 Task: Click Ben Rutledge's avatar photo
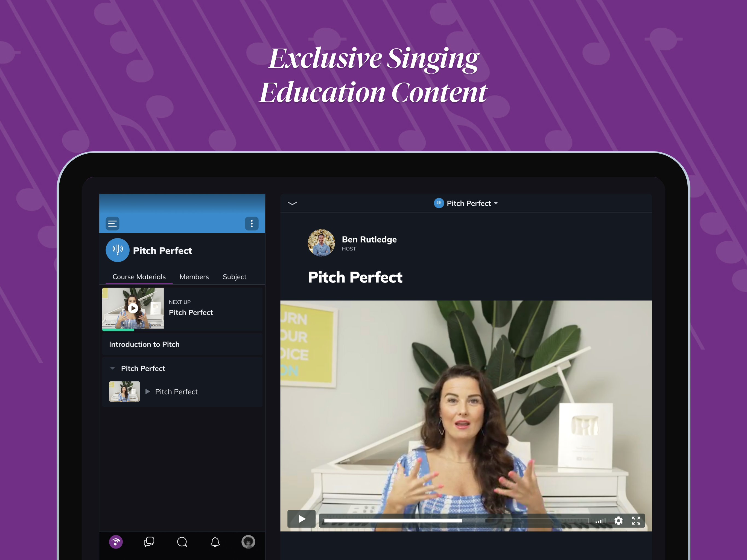(321, 243)
